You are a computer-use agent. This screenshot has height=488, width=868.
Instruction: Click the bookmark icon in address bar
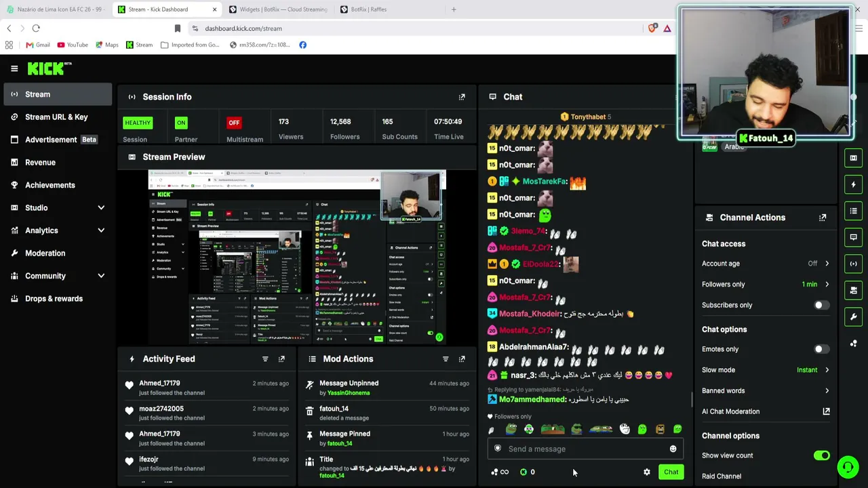(x=178, y=28)
